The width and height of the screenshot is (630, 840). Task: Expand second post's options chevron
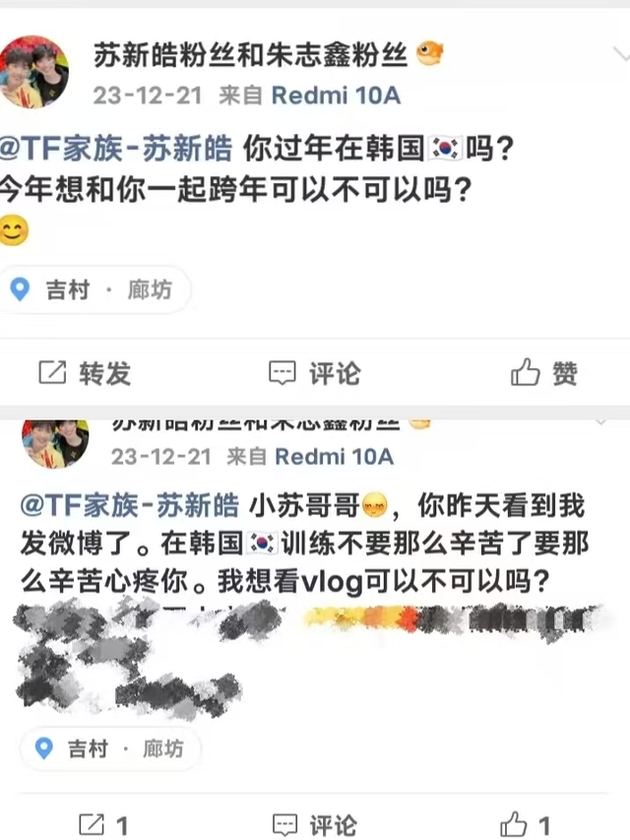[x=601, y=422]
